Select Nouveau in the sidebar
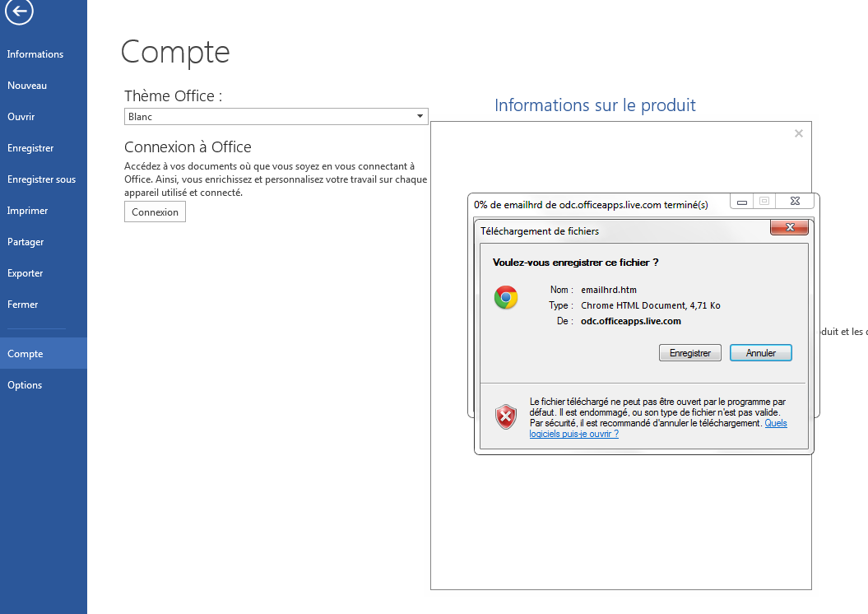Viewport: 868px width, 614px height. [x=27, y=86]
